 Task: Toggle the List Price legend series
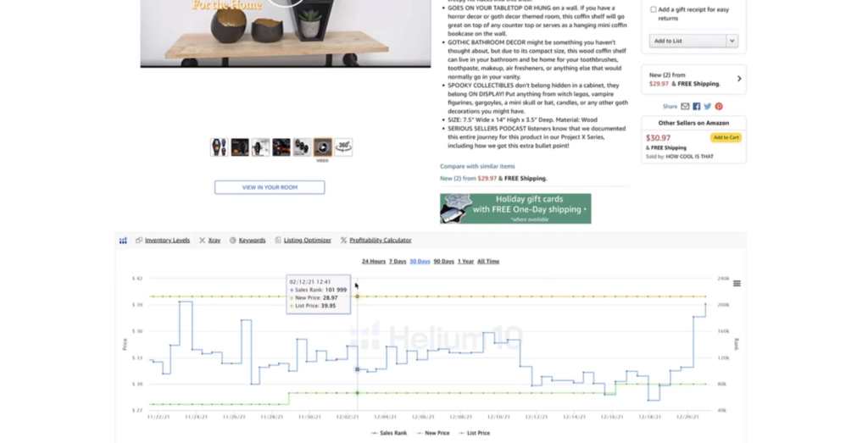475,433
